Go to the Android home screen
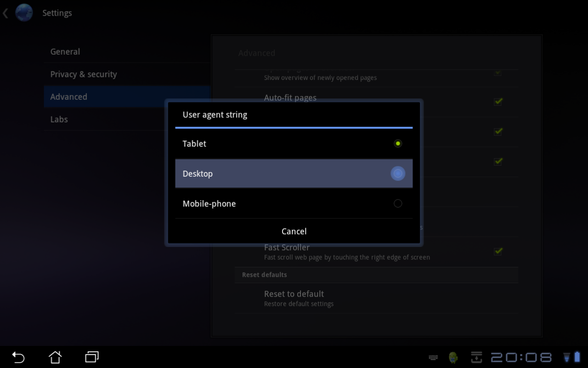 click(55, 357)
